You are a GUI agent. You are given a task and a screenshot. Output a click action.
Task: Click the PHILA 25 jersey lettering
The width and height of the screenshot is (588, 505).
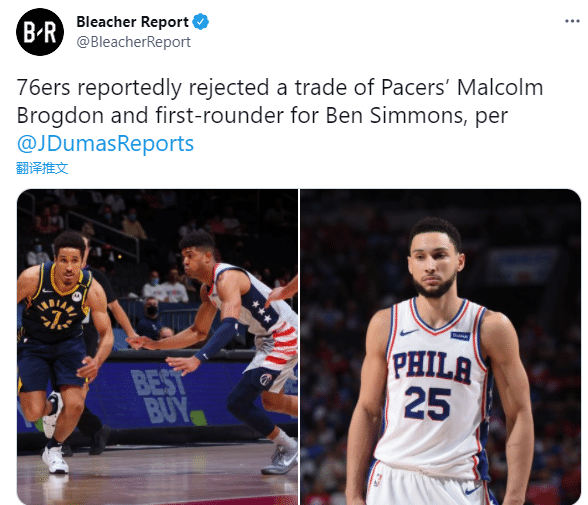[x=430, y=386]
